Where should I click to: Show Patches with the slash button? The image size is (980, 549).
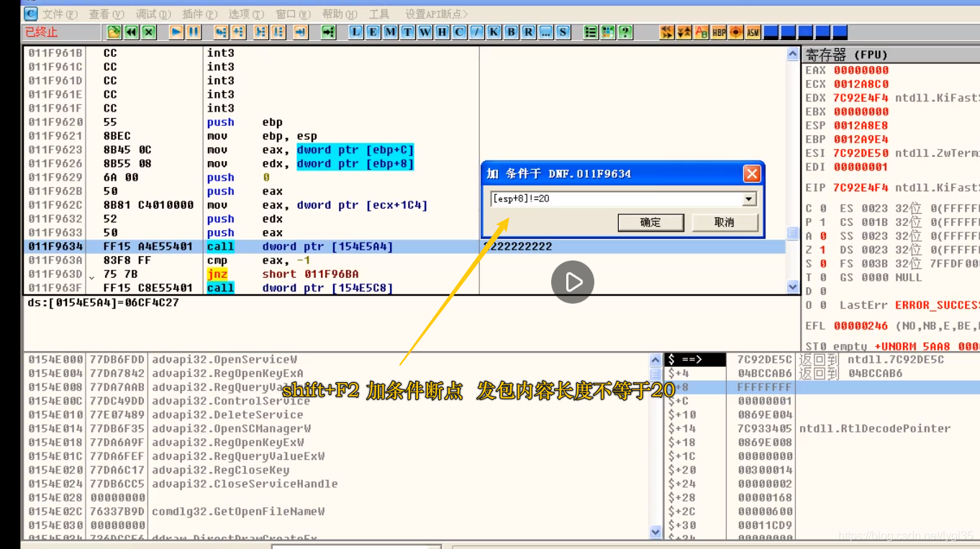pos(476,32)
